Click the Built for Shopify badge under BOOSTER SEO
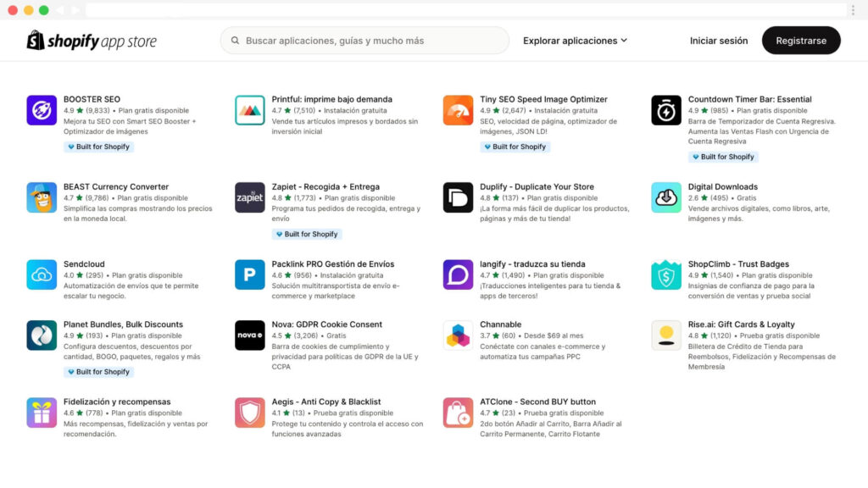This screenshot has width=868, height=488. [99, 146]
